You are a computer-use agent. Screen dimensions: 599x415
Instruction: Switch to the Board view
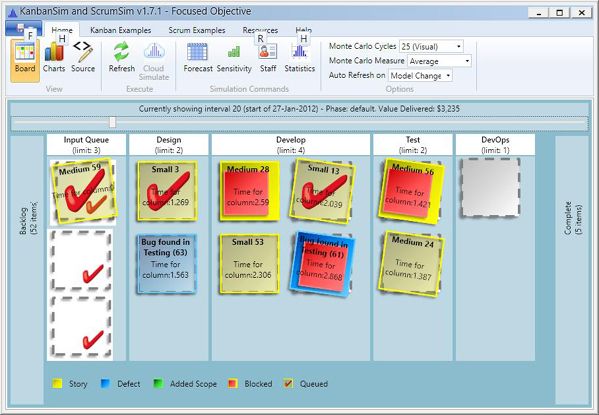tap(25, 60)
